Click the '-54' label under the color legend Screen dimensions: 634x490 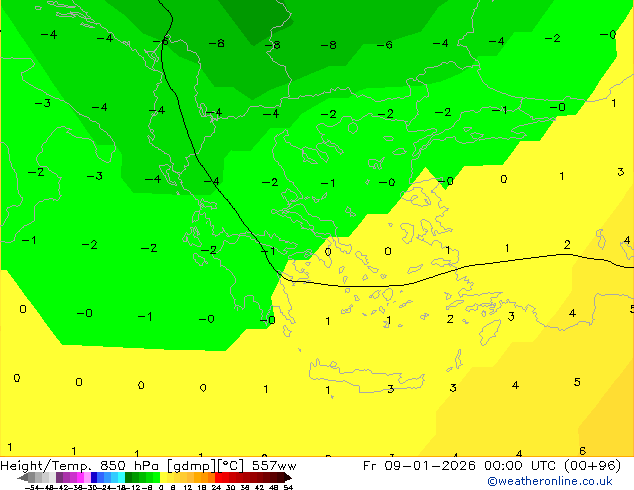click(32, 488)
